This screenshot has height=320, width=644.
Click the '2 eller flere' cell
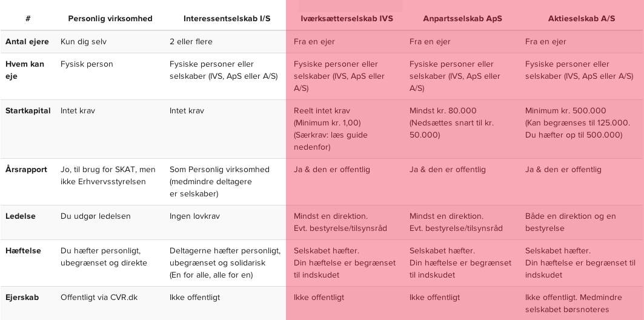click(191, 42)
